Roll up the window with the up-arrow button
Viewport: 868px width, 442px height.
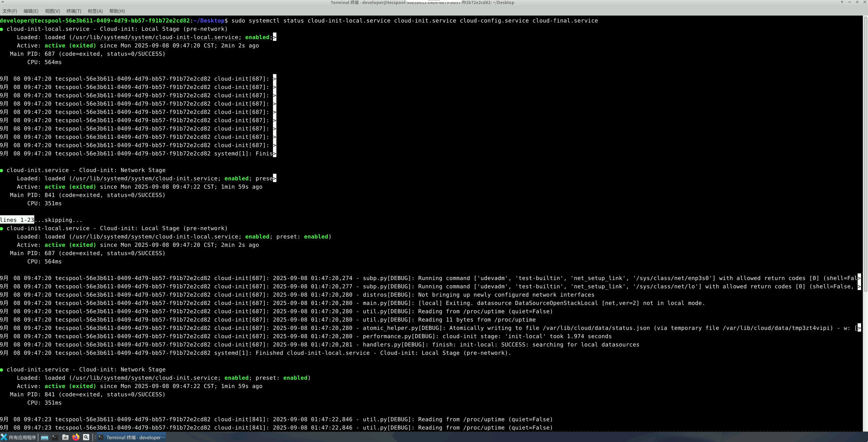point(842,2)
